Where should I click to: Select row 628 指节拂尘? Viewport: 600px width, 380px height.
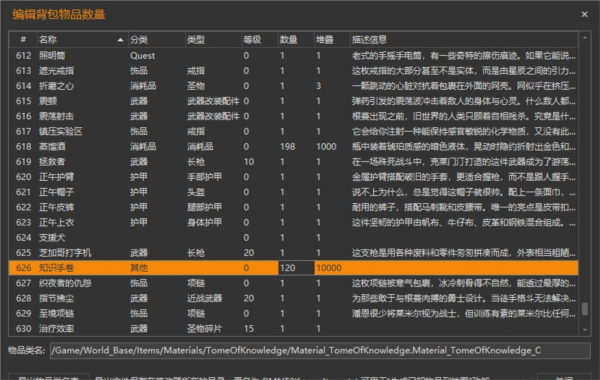[293, 298]
